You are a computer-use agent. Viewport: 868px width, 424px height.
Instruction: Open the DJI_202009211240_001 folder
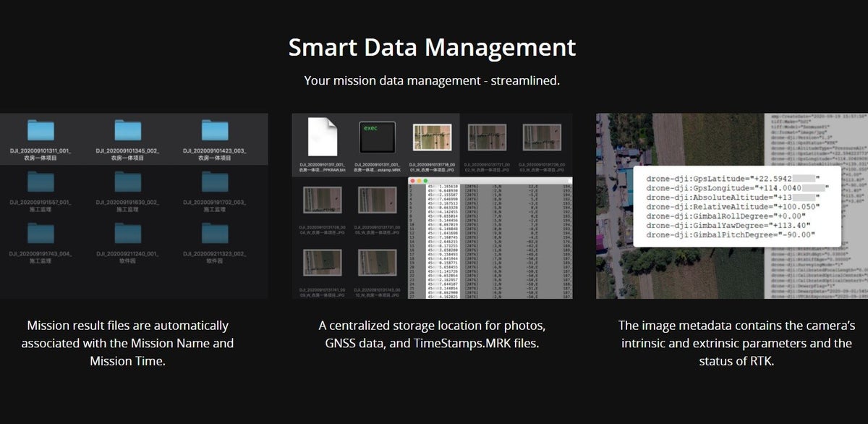click(x=128, y=232)
